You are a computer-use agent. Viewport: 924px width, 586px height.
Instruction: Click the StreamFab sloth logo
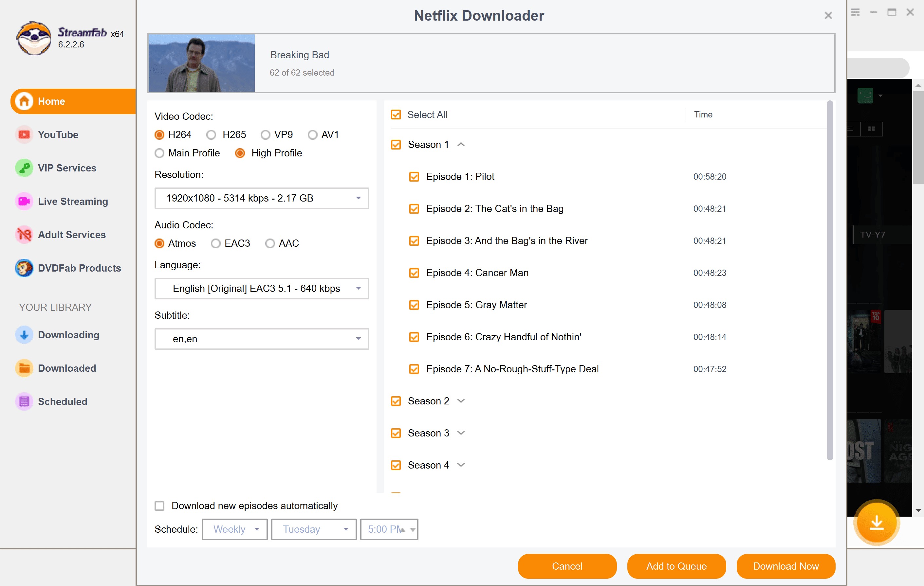34,38
